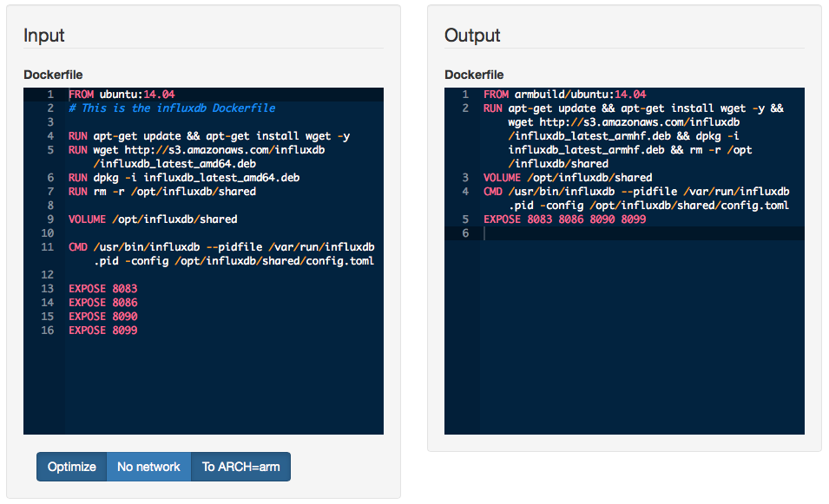Click gutter line number 16 in Input editor
The height and width of the screenshot is (504, 829).
[48, 331]
